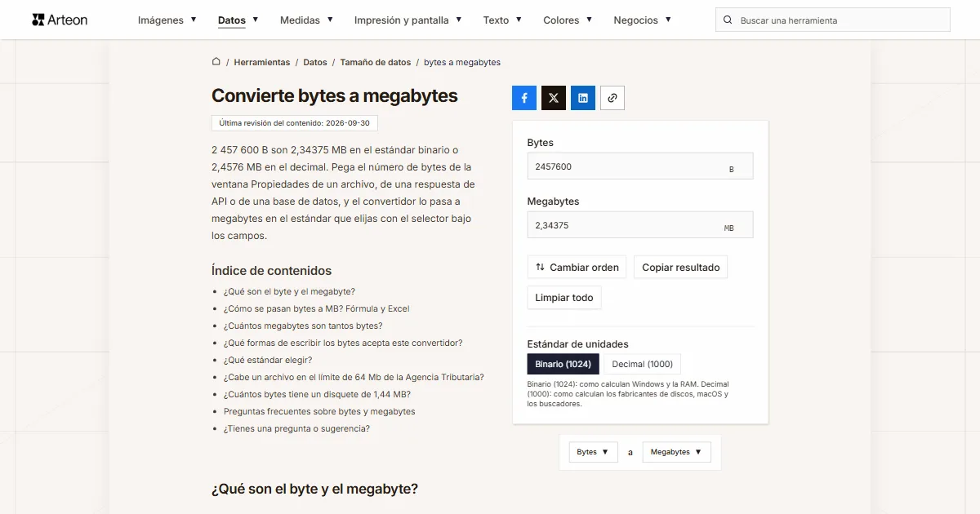Copy the page link with the chain icon
980x514 pixels.
[x=612, y=98]
